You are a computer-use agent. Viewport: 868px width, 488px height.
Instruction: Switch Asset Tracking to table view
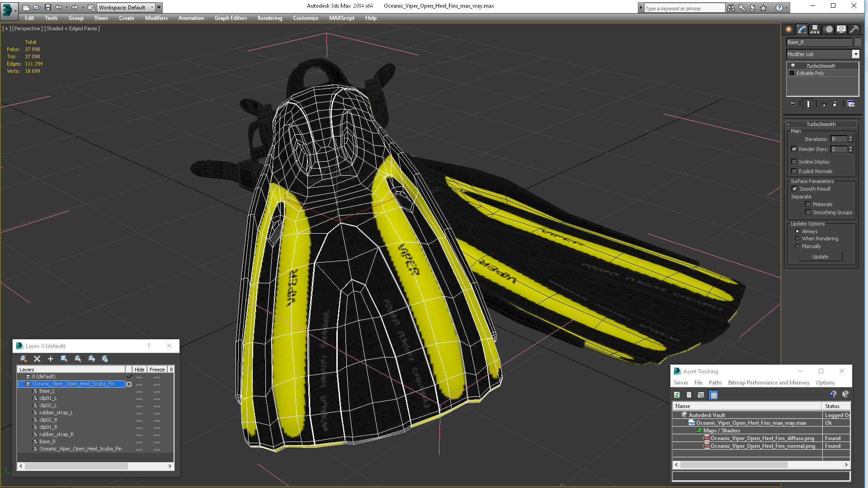(714, 395)
